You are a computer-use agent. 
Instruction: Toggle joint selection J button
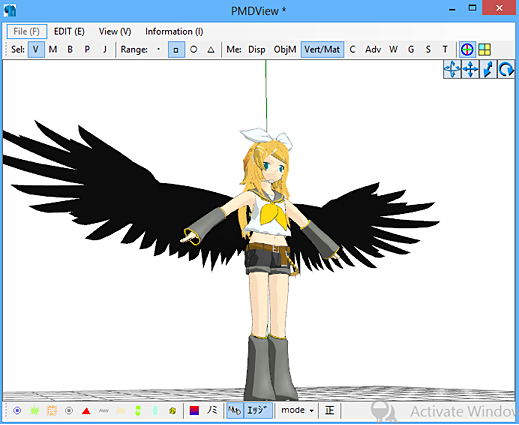(105, 50)
